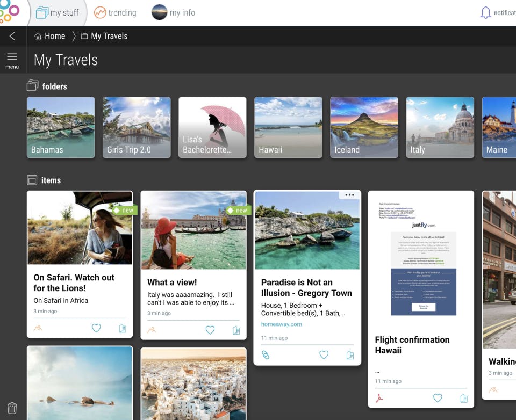Click book icon on Flight confirmation card
The height and width of the screenshot is (420, 516).
pyautogui.click(x=464, y=399)
